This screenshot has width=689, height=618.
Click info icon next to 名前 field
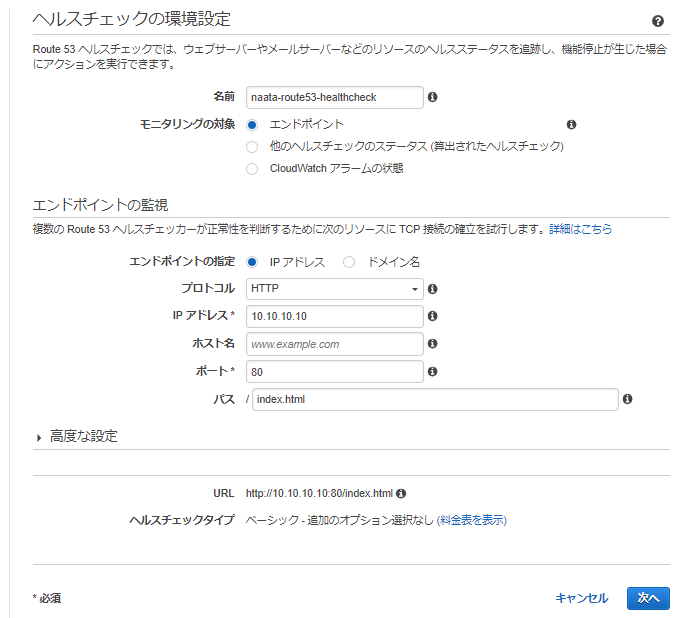click(x=432, y=97)
